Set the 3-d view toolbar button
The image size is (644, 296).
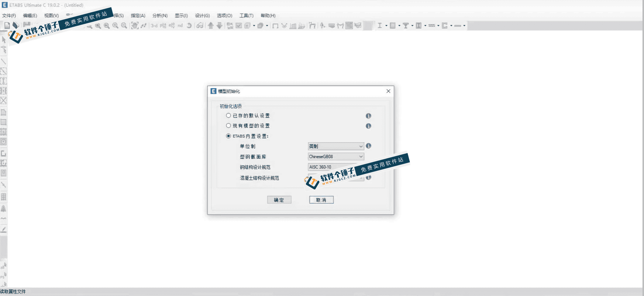pyautogui.click(x=154, y=26)
